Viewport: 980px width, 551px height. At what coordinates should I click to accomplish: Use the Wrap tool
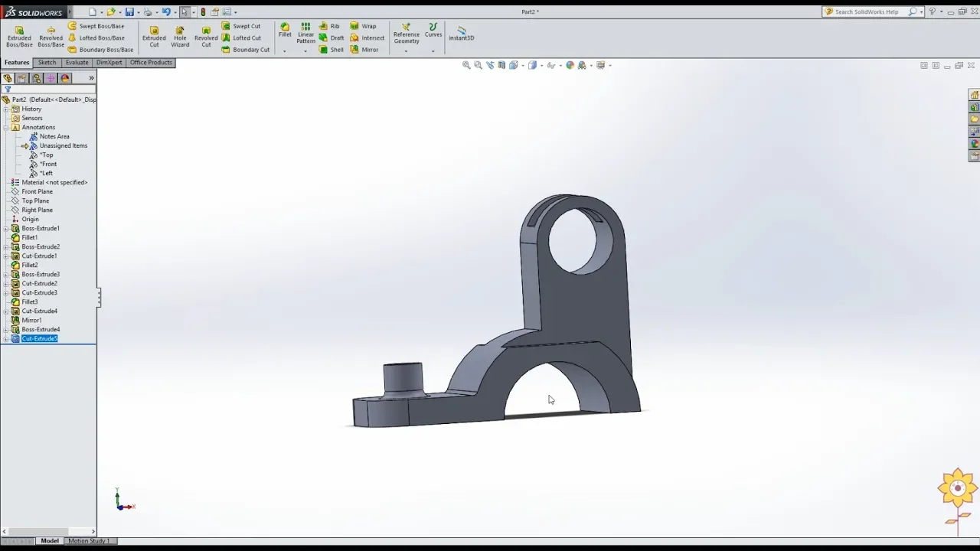click(363, 26)
